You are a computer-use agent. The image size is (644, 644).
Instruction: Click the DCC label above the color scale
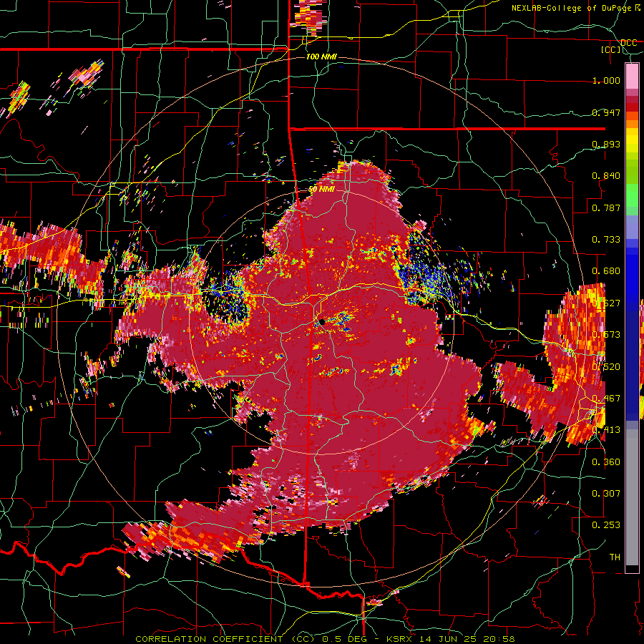(629, 42)
